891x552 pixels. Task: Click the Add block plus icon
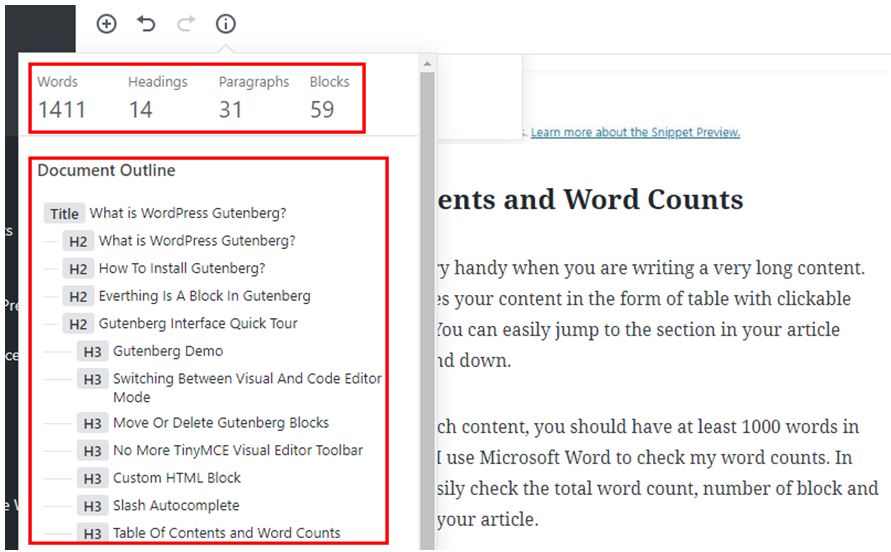tap(106, 24)
